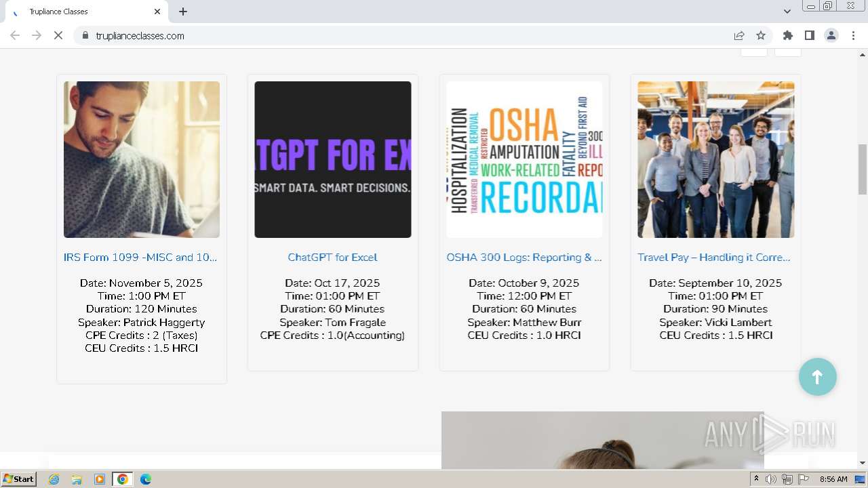The height and width of the screenshot is (488, 868).
Task: Open a new browser tab
Action: coord(183,12)
